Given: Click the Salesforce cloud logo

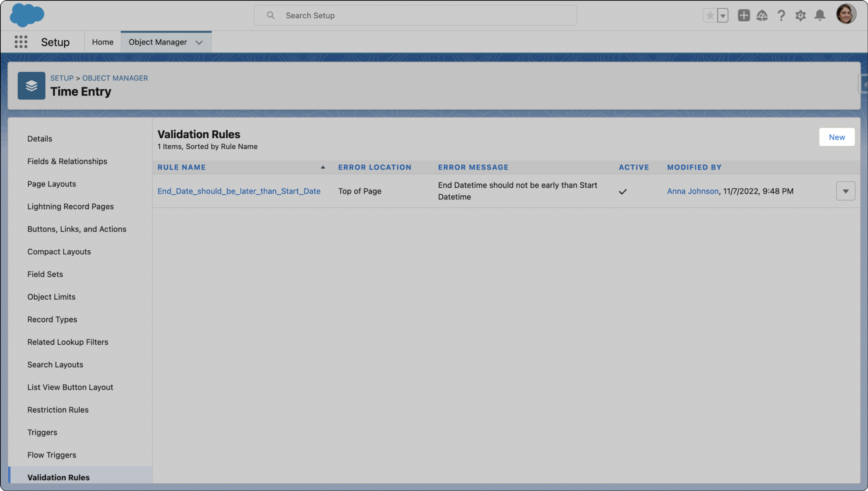Looking at the screenshot, I should click(x=27, y=15).
